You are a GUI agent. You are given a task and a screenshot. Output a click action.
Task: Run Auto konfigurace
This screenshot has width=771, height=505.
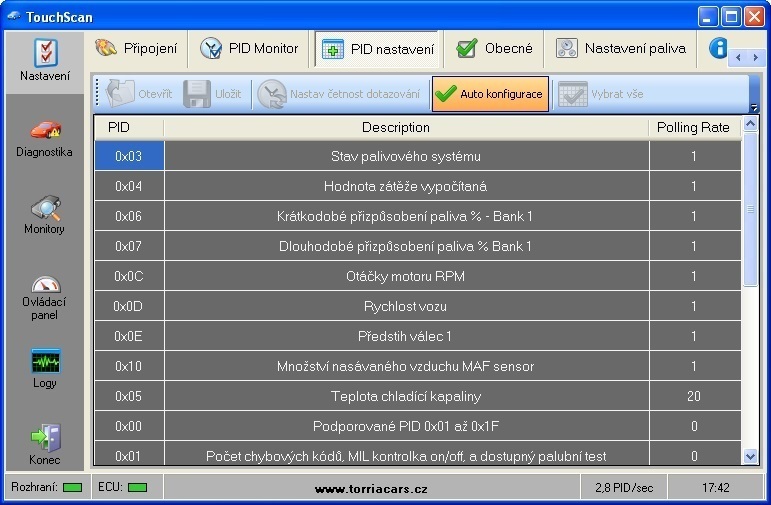coord(490,93)
